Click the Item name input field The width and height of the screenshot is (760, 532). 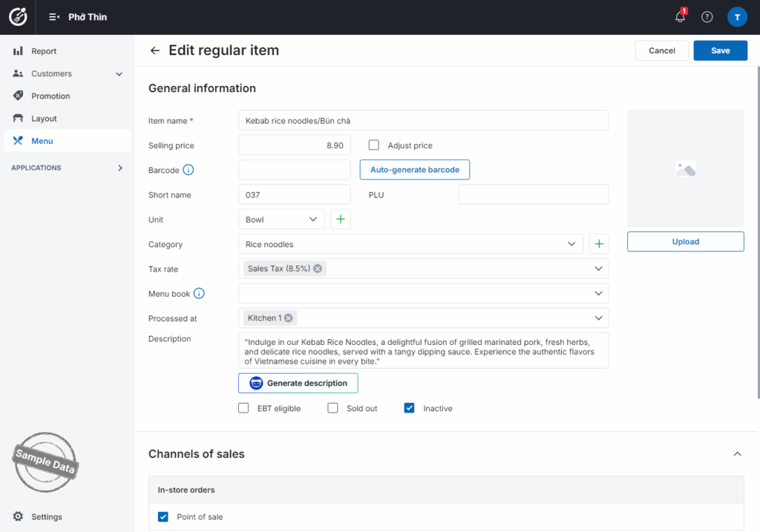423,120
